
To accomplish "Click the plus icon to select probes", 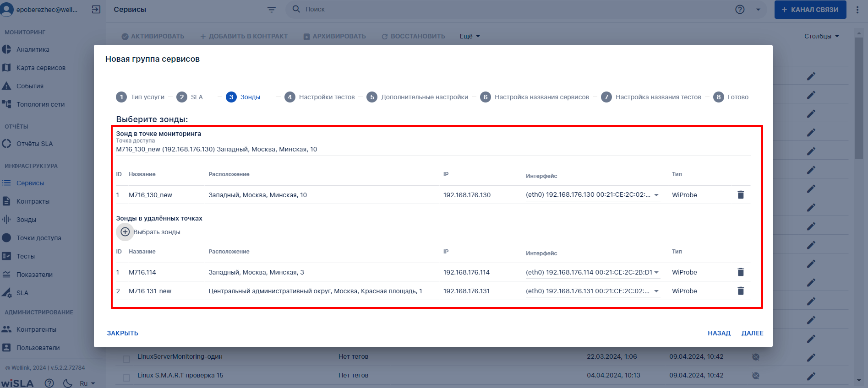I will [x=125, y=232].
